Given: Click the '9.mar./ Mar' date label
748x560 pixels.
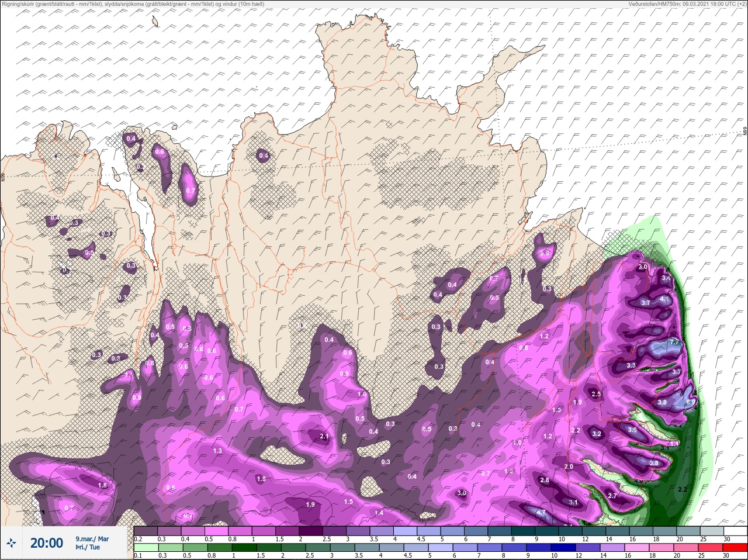Looking at the screenshot, I should [92, 538].
